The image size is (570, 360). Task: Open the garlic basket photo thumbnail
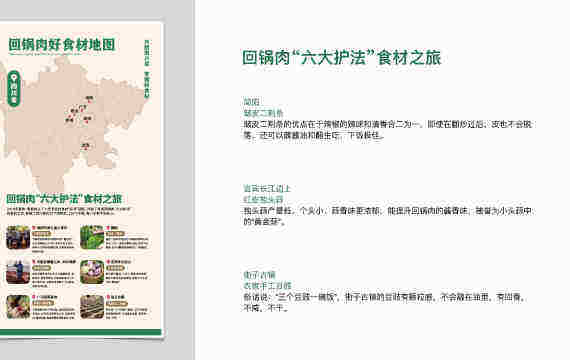click(92, 272)
